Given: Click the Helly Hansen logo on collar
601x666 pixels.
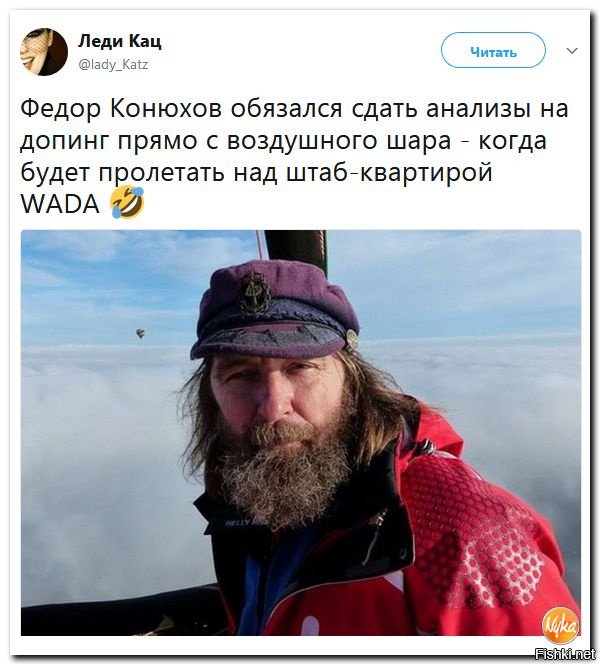Looking at the screenshot, I should coord(244,523).
